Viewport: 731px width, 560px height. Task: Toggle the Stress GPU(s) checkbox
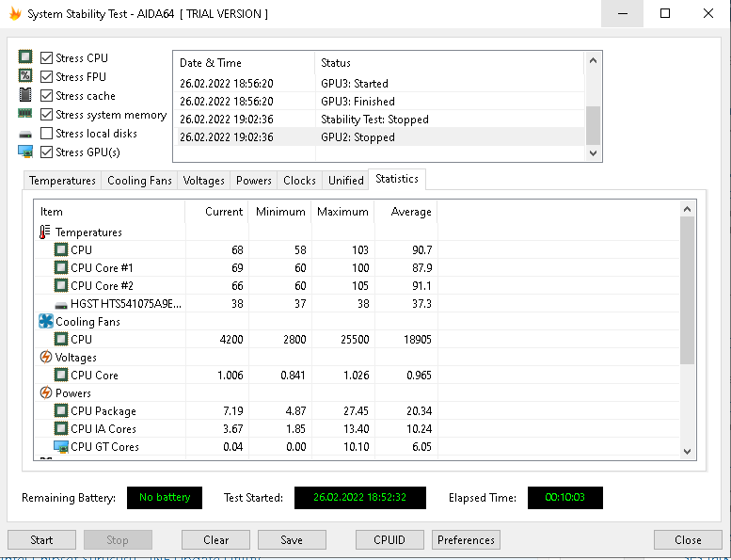[46, 152]
